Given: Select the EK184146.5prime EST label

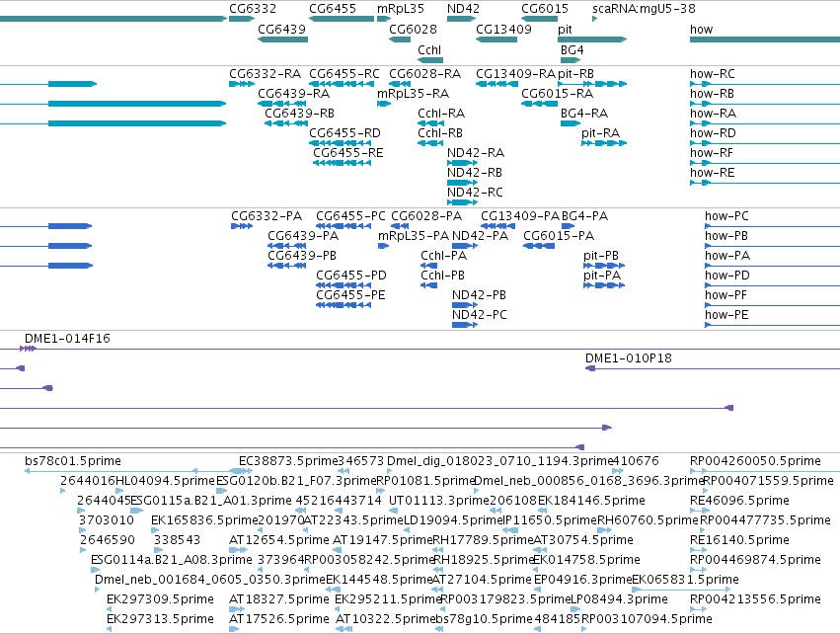Looking at the screenshot, I should [591, 501].
